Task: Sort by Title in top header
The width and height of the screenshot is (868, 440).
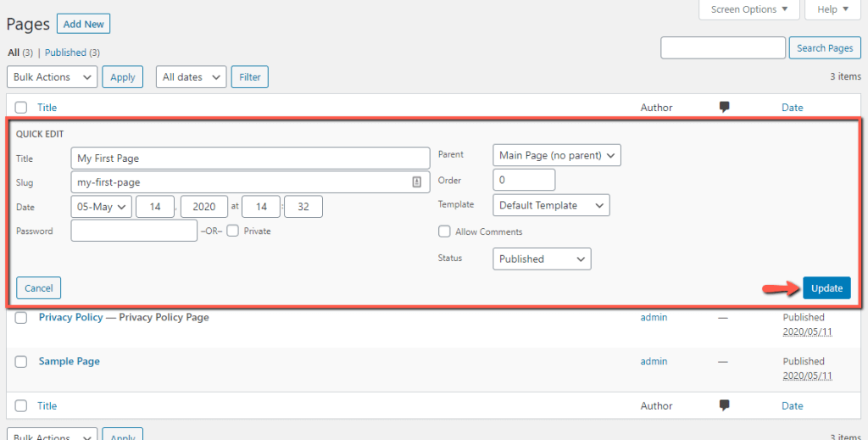Action: click(x=47, y=108)
